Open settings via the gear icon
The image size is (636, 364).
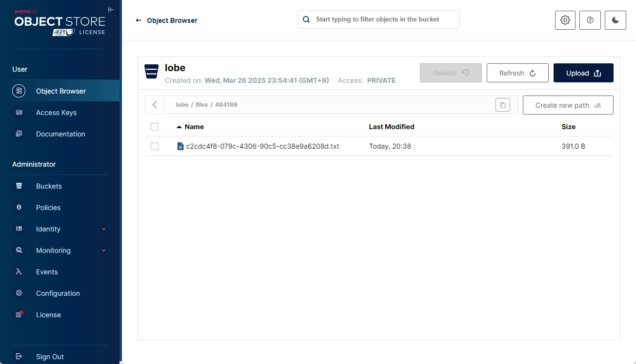[x=565, y=20]
